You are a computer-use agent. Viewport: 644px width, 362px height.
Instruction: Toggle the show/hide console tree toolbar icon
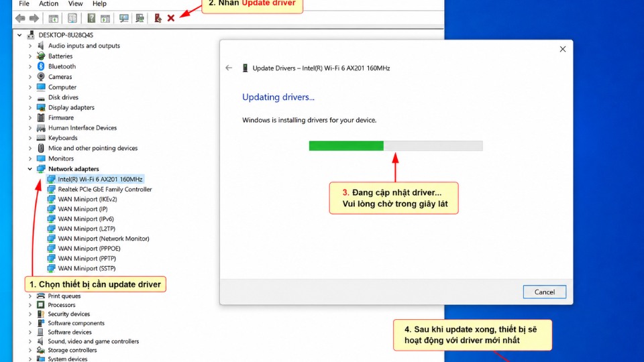(54, 19)
